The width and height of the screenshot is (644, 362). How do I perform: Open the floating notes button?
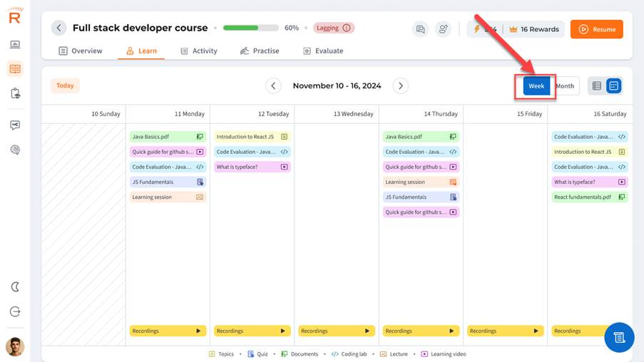coord(618,337)
